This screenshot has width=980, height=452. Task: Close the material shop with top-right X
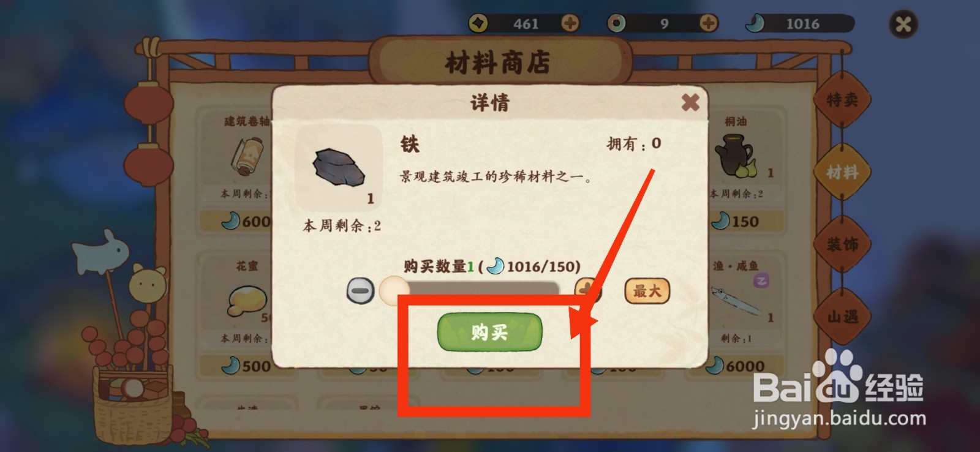(x=903, y=24)
